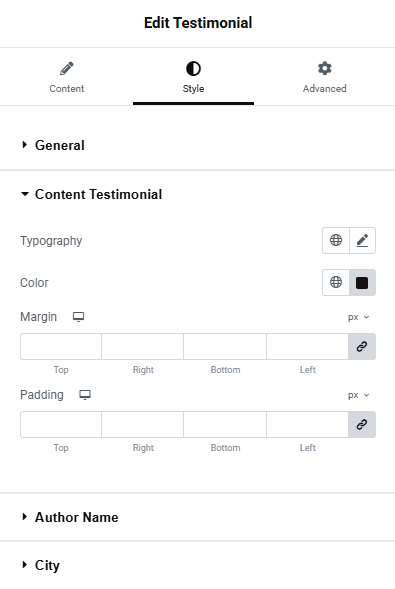This screenshot has width=395, height=589.
Task: Click the Content tab pencil icon
Action: click(x=67, y=69)
